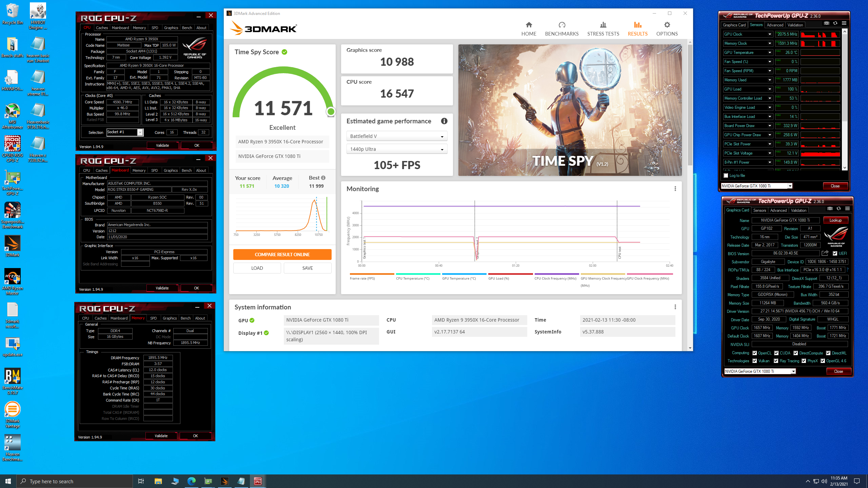Click the Lookup button in GPU-Z
Screen dimensions: 868x488
835,220
